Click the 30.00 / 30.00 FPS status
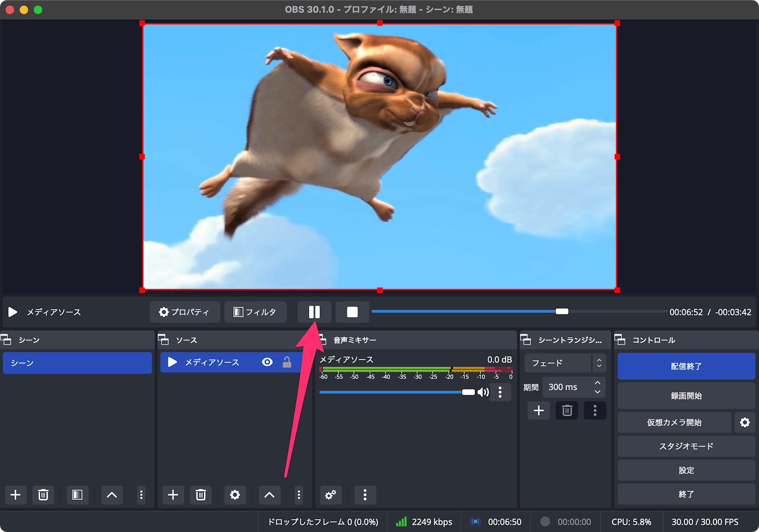This screenshot has width=759, height=532. pos(705,522)
